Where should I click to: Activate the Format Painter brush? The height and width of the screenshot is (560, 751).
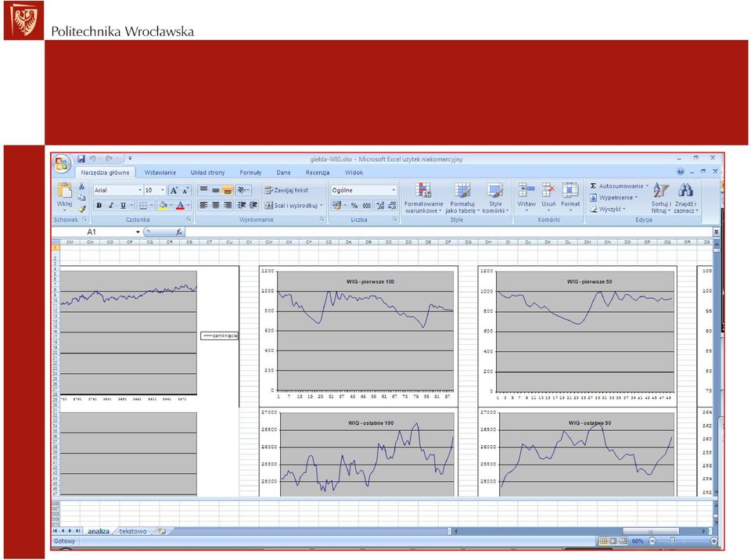tap(82, 208)
